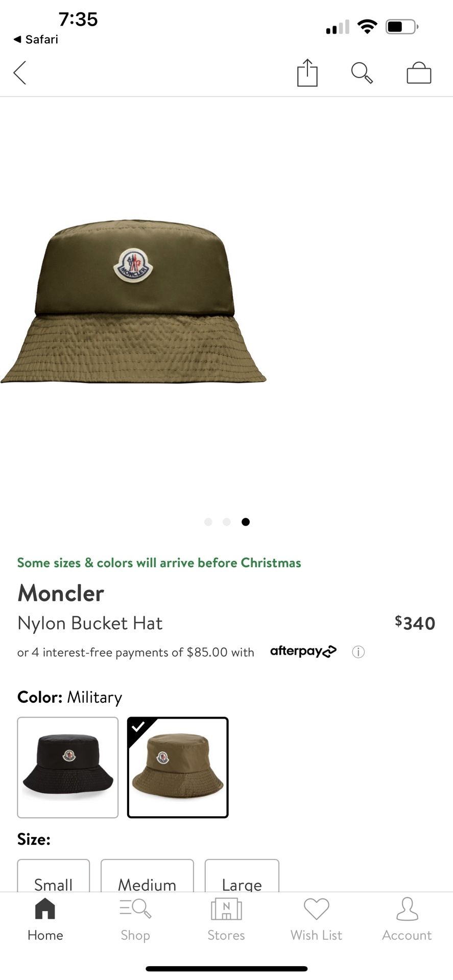This screenshot has height=980, width=453.
Task: Select the black hat color swatch
Action: [x=68, y=767]
